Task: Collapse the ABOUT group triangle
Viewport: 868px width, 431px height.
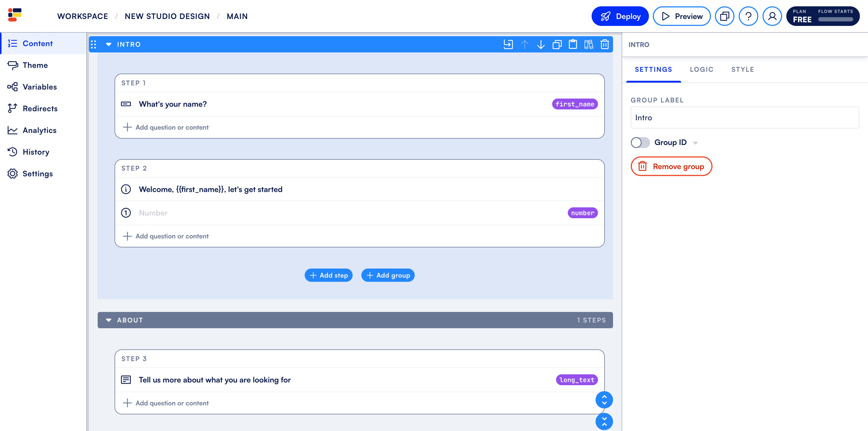Action: pos(108,320)
